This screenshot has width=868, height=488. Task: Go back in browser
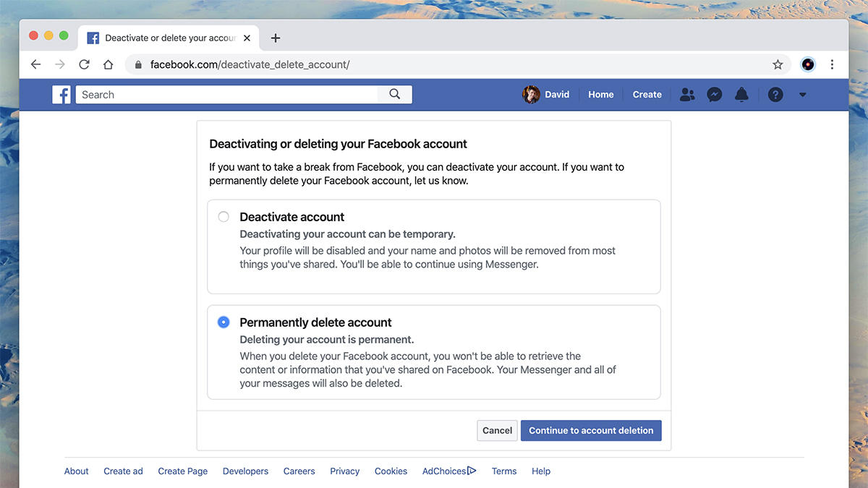(35, 64)
